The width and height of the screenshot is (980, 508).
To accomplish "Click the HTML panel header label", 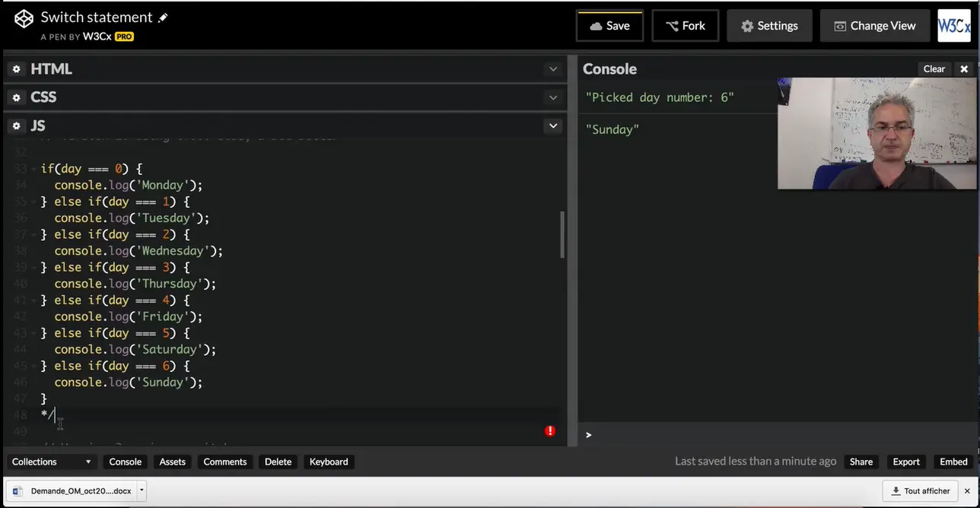I will tap(51, 69).
